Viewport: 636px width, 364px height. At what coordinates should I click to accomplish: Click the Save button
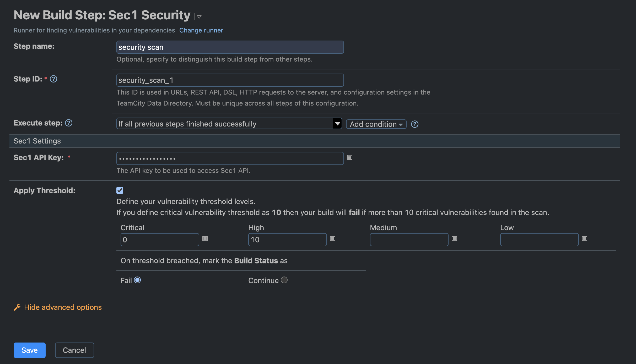pyautogui.click(x=30, y=350)
